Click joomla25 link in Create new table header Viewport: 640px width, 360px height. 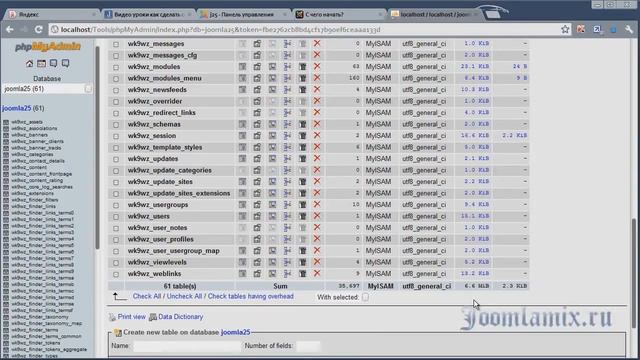[236, 332]
